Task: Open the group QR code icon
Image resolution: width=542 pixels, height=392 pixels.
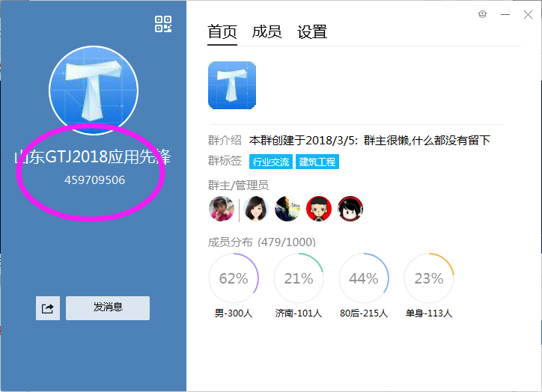Action: coord(163,24)
